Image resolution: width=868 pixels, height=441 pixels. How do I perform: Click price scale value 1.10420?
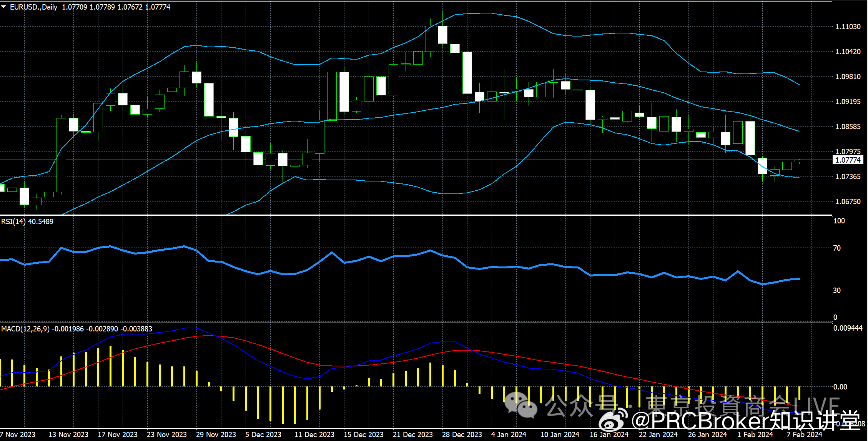pos(848,52)
